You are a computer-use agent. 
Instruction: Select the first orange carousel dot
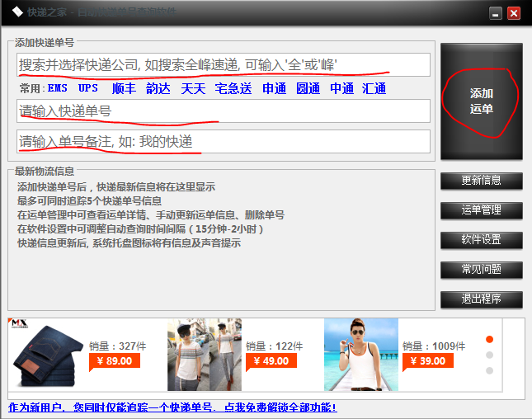pyautogui.click(x=489, y=339)
